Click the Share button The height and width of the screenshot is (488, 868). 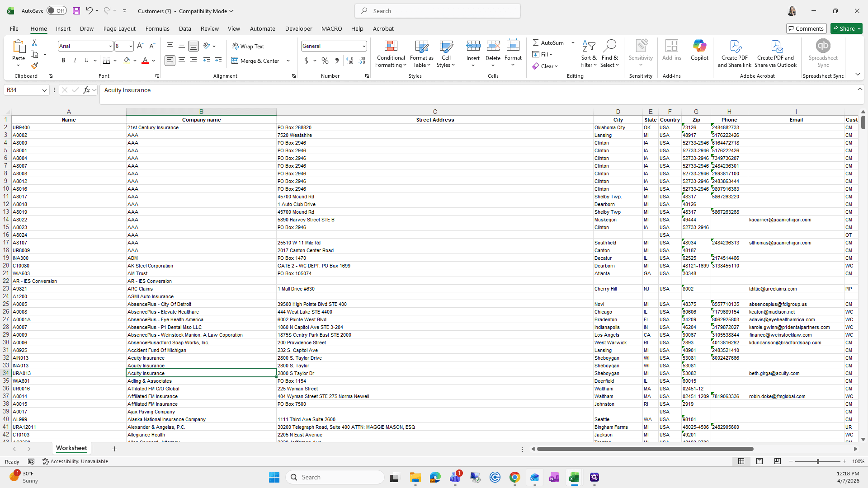(846, 28)
